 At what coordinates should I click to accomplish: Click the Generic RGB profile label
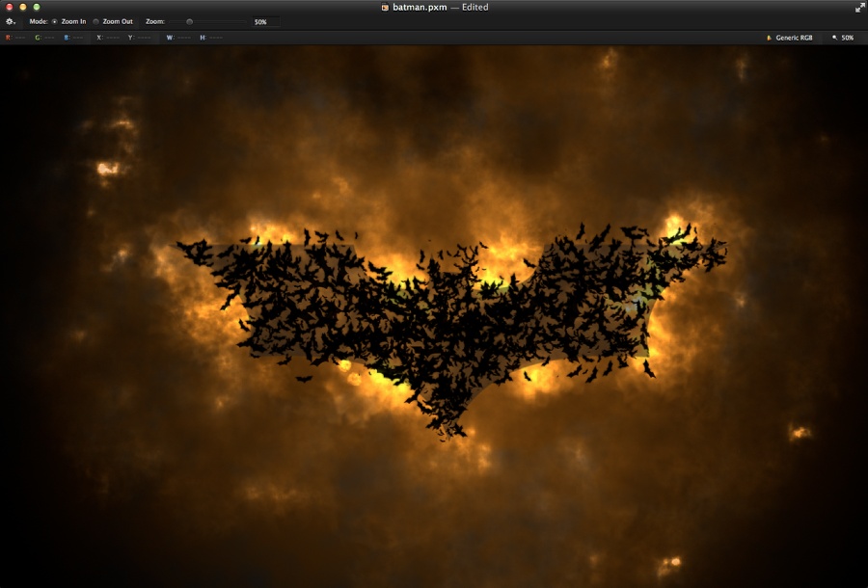[794, 38]
